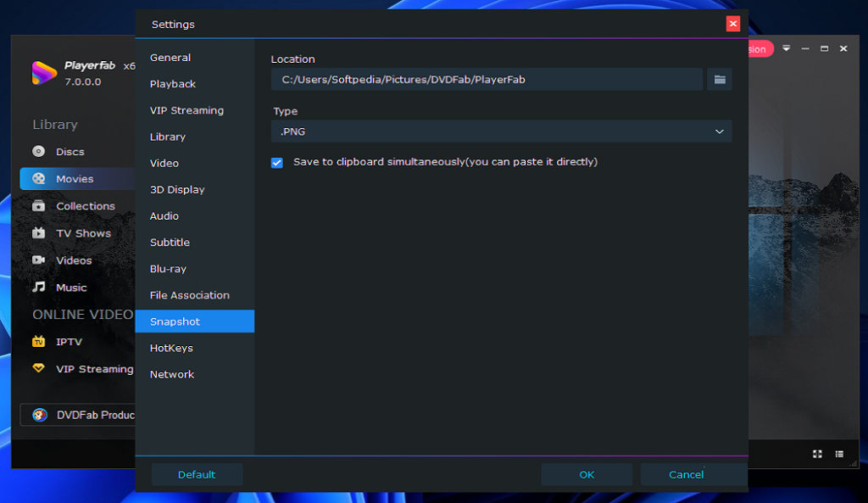Go to the Blu-ray settings tab
868x503 pixels.
pos(168,269)
